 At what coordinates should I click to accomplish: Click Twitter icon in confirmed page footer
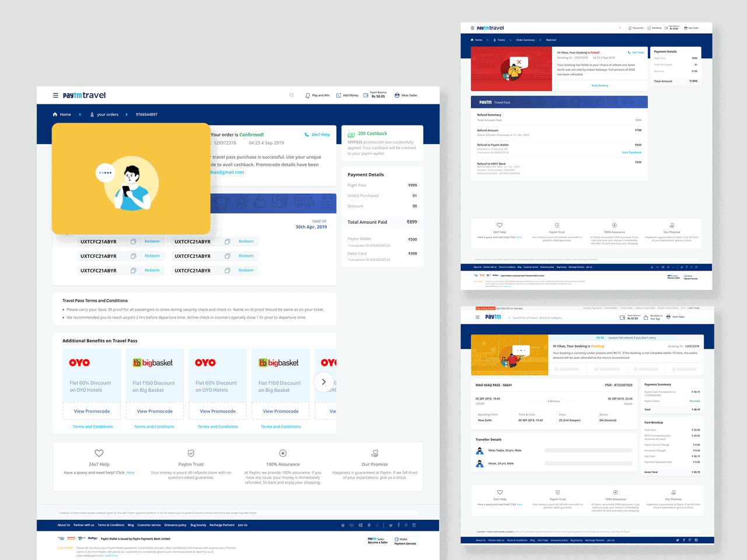390,525
